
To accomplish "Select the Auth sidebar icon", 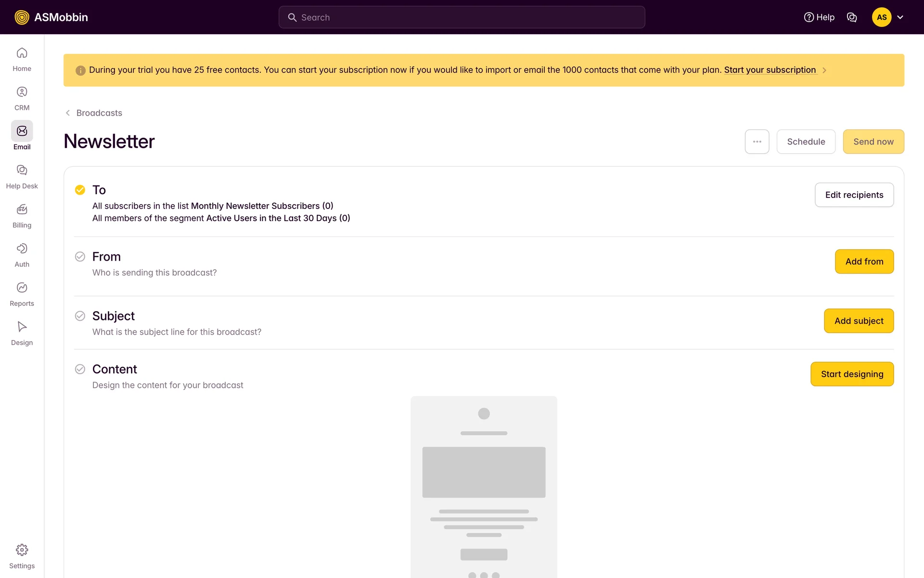I will coord(22,249).
